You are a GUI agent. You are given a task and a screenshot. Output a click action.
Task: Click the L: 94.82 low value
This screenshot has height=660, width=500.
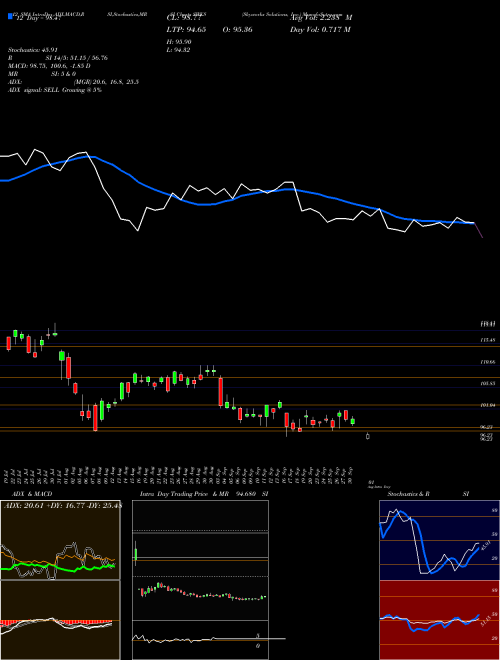click(179, 50)
